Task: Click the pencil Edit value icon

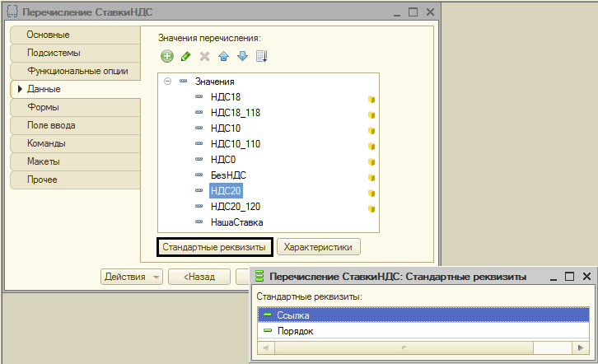Action: tap(186, 57)
